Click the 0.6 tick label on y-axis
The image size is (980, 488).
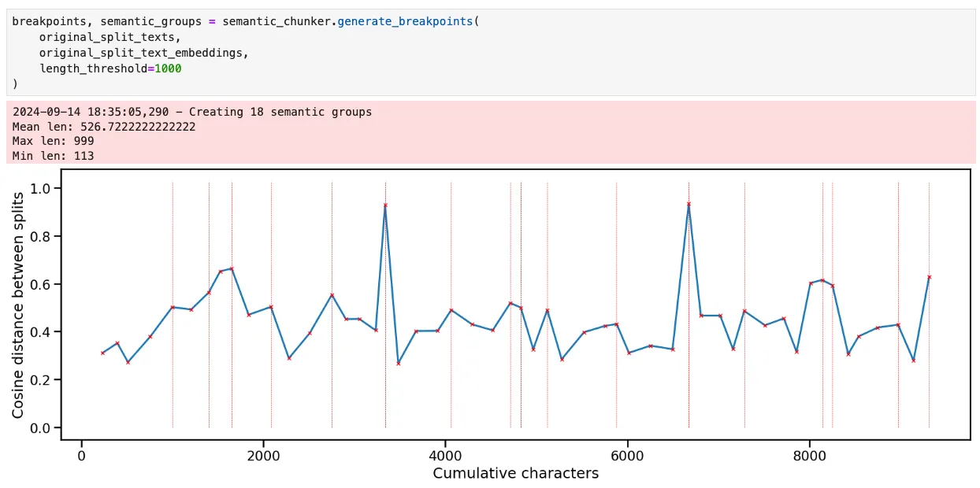tap(39, 284)
